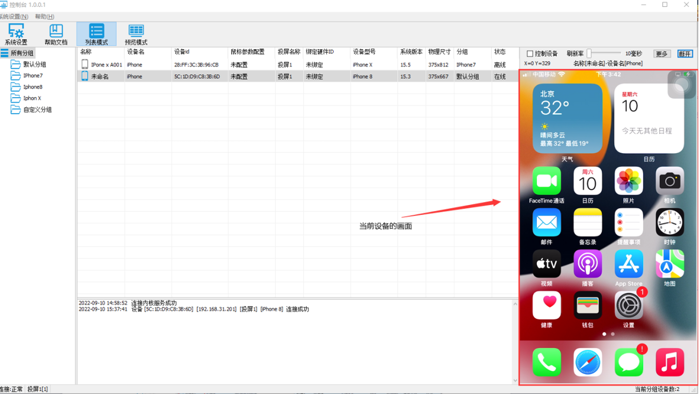Click the 投屏1[1] status bar entry
The width and height of the screenshot is (699, 394).
coord(37,389)
